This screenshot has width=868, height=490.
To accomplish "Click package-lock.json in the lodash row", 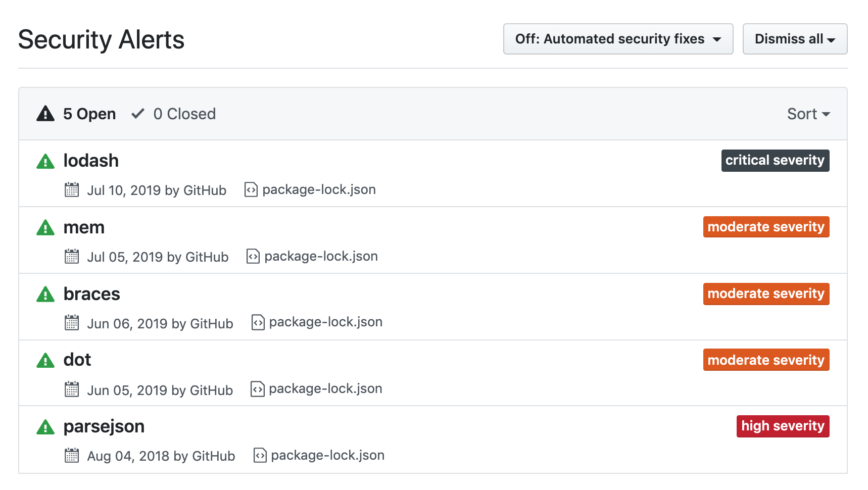I will (319, 189).
